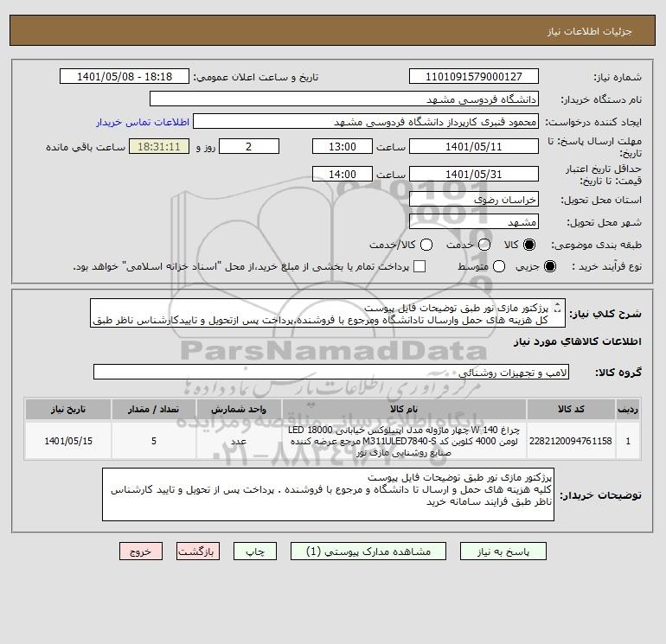Click the ساعت باقی مانده label
This screenshot has width=666, height=644.
pyautogui.click(x=86, y=147)
